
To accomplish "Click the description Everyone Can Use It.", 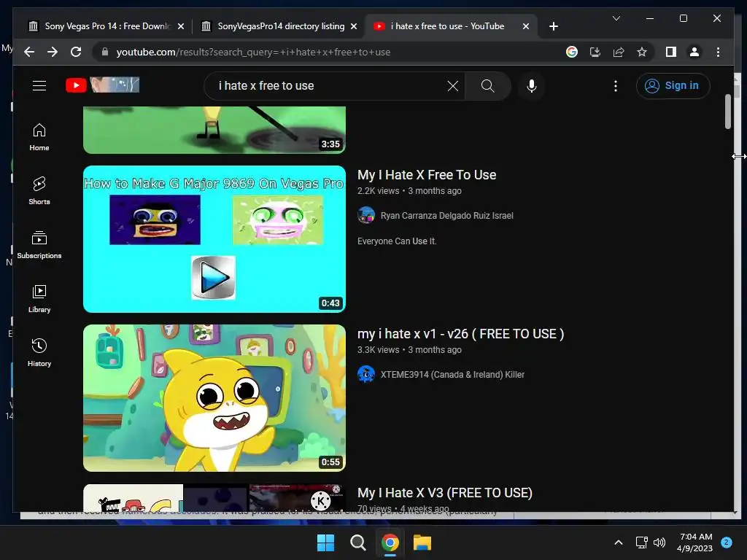I will tap(397, 241).
